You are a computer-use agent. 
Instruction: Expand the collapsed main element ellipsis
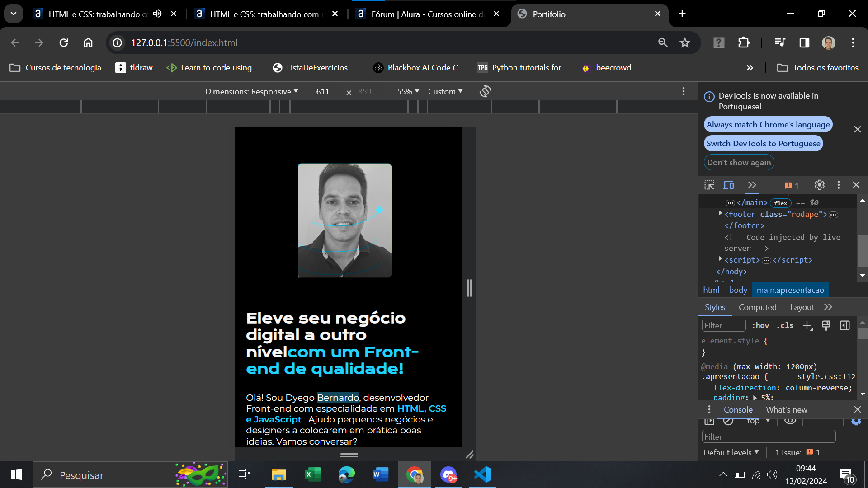[730, 203]
